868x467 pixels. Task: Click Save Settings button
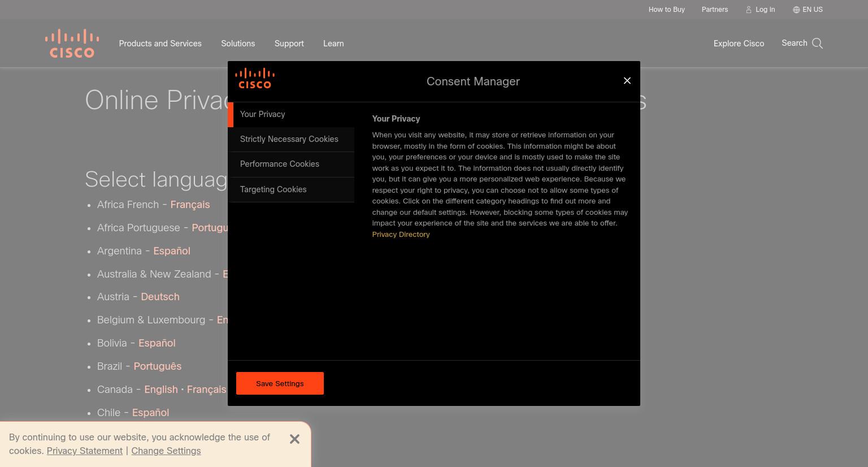(x=280, y=383)
